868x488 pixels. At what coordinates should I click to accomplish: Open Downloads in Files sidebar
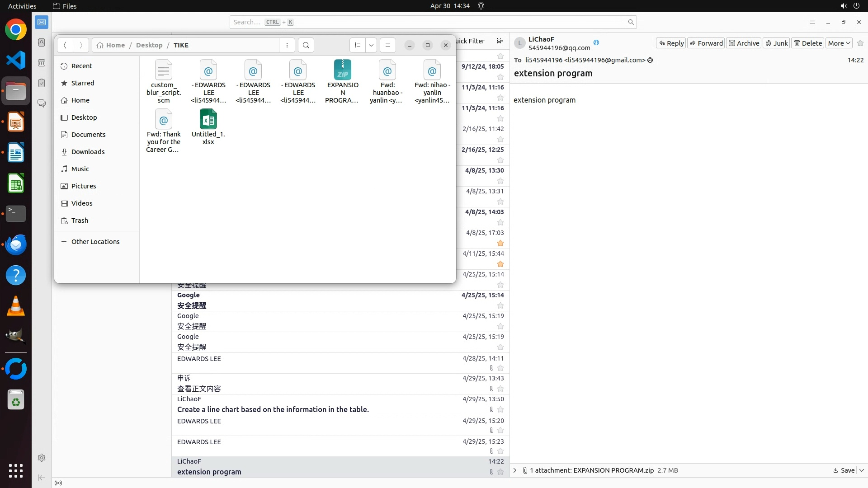[x=88, y=152]
